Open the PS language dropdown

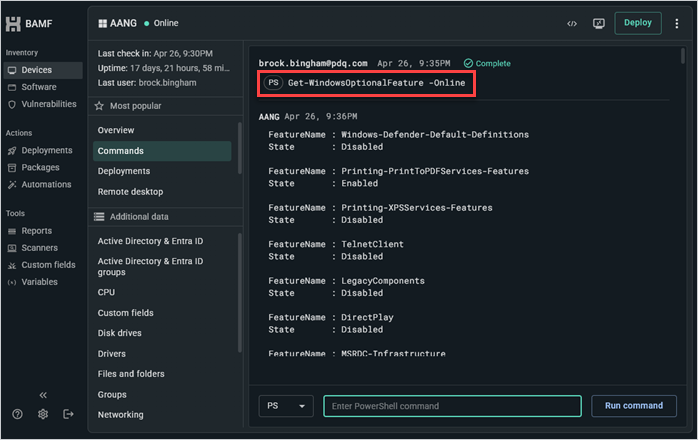point(286,406)
